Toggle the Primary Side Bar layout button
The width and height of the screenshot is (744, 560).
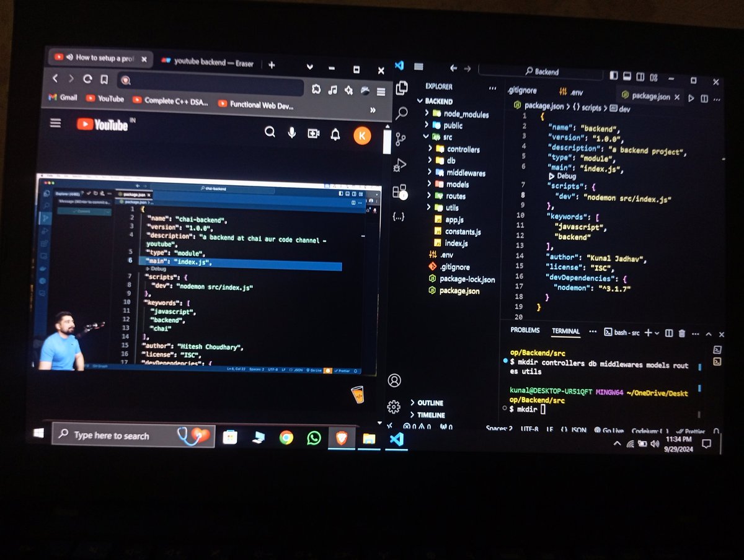(613, 76)
